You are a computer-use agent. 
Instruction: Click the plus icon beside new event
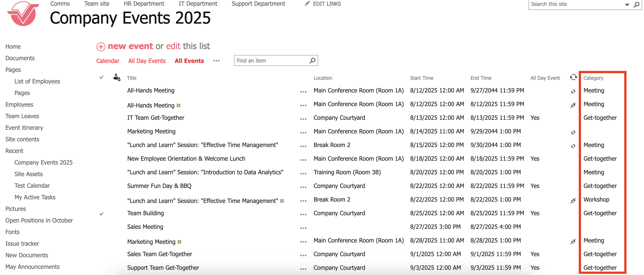coord(101,47)
